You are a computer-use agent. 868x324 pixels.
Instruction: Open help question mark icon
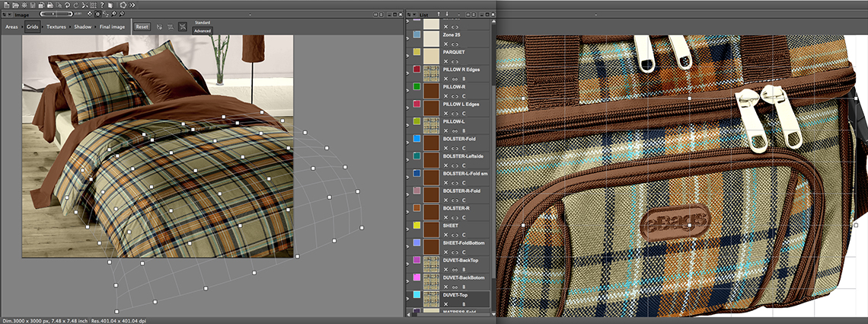[x=102, y=5]
